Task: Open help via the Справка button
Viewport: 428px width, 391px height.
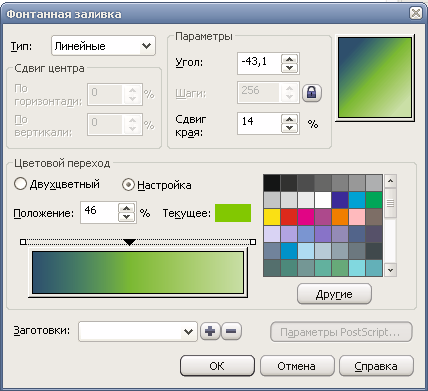Action: coord(376,366)
